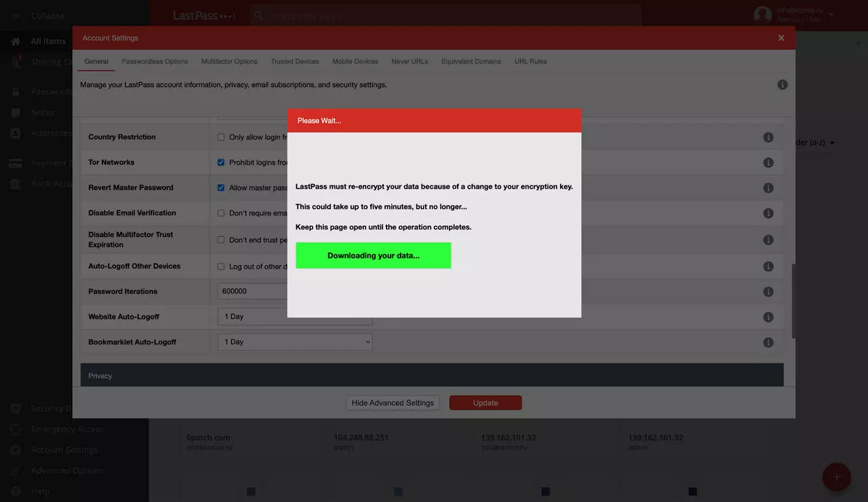The image size is (868, 502).
Task: Open the Bookmarklet Auto-Logoff dropdown
Action: pyautogui.click(x=295, y=342)
